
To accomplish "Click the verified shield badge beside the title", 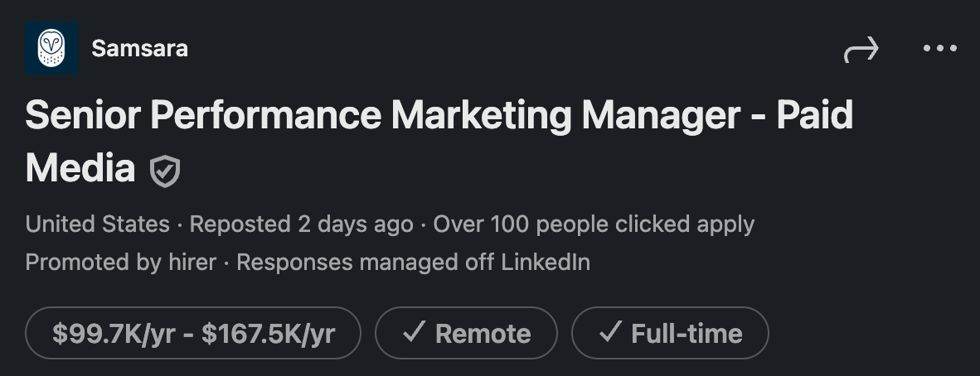I will click(165, 171).
